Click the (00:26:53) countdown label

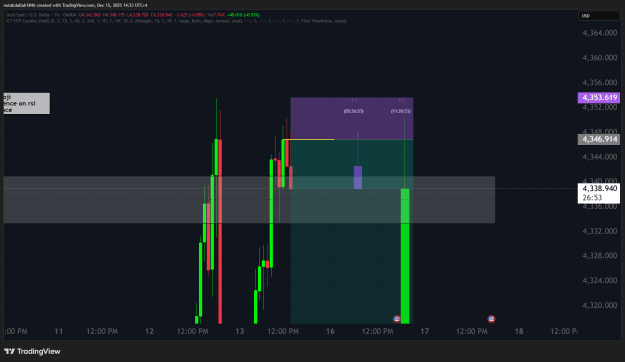click(354, 111)
